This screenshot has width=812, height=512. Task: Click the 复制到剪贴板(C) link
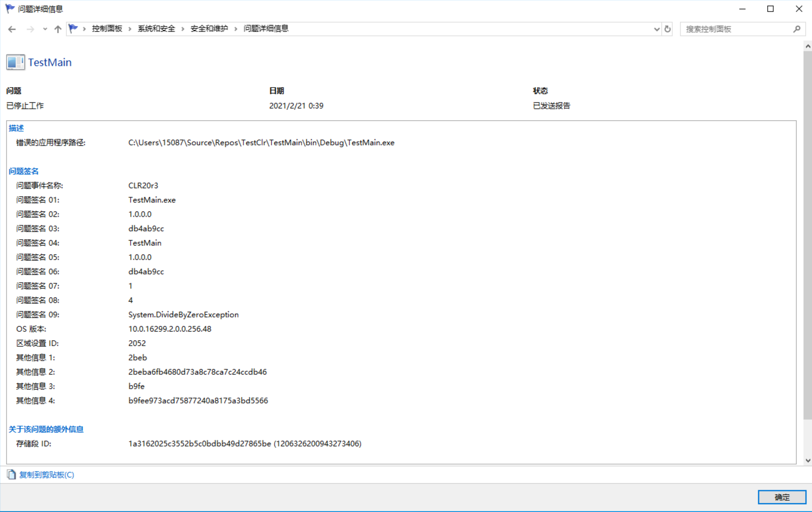(x=47, y=475)
